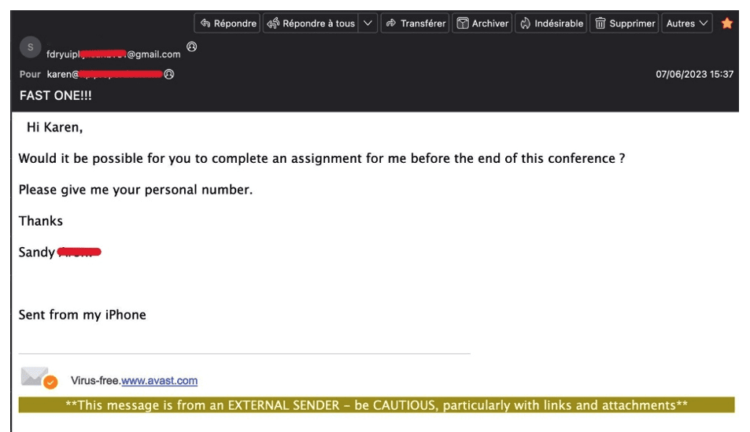Click the external sender warning banner

[x=377, y=405]
